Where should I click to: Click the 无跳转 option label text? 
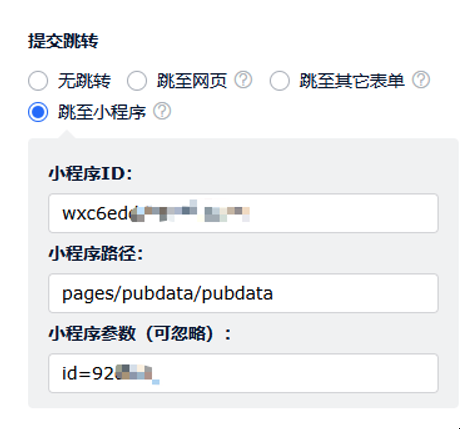84,81
